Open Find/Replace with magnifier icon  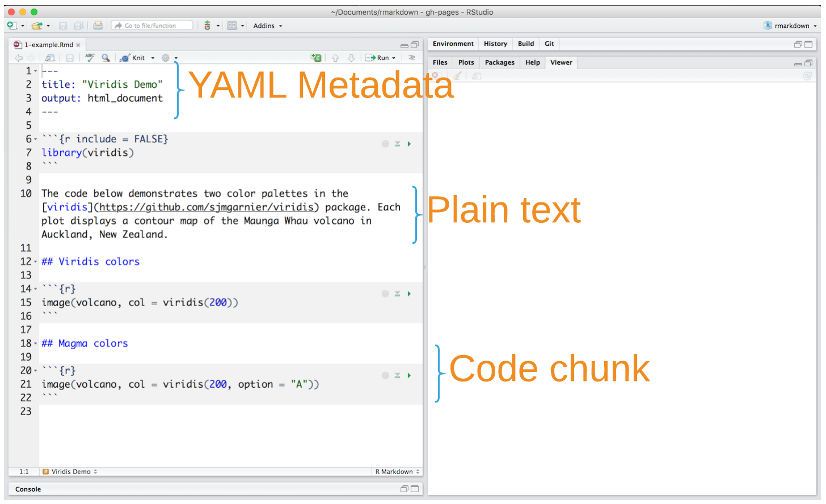click(x=106, y=58)
